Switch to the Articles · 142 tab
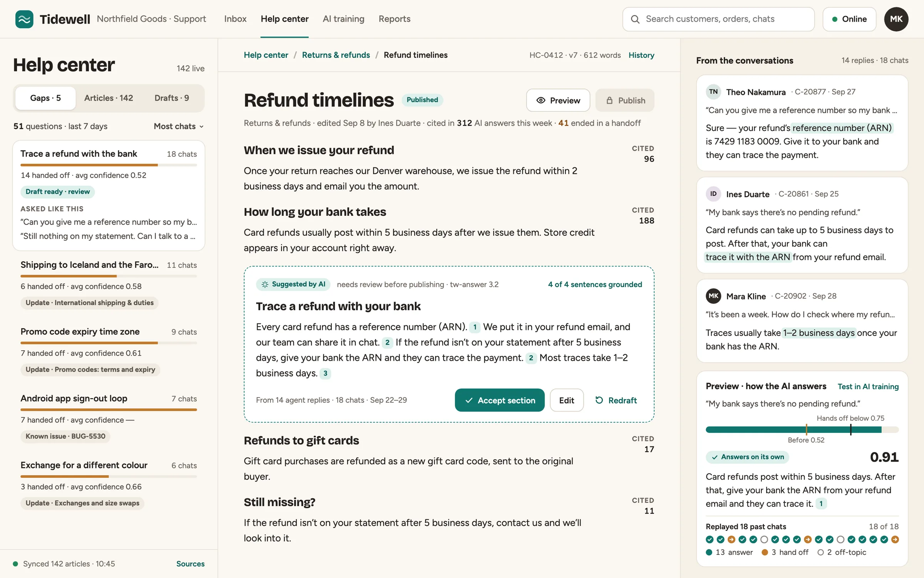This screenshot has height=578, width=924. pyautogui.click(x=109, y=98)
